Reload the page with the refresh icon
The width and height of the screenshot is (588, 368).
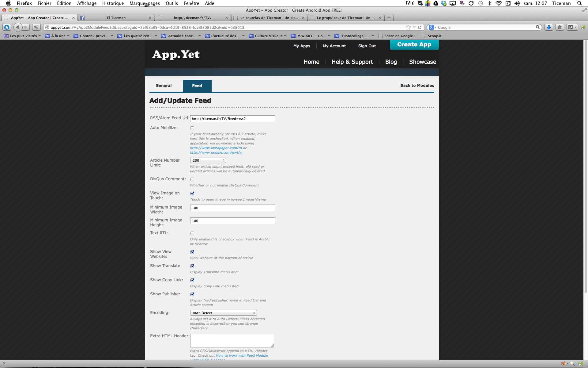point(420,27)
